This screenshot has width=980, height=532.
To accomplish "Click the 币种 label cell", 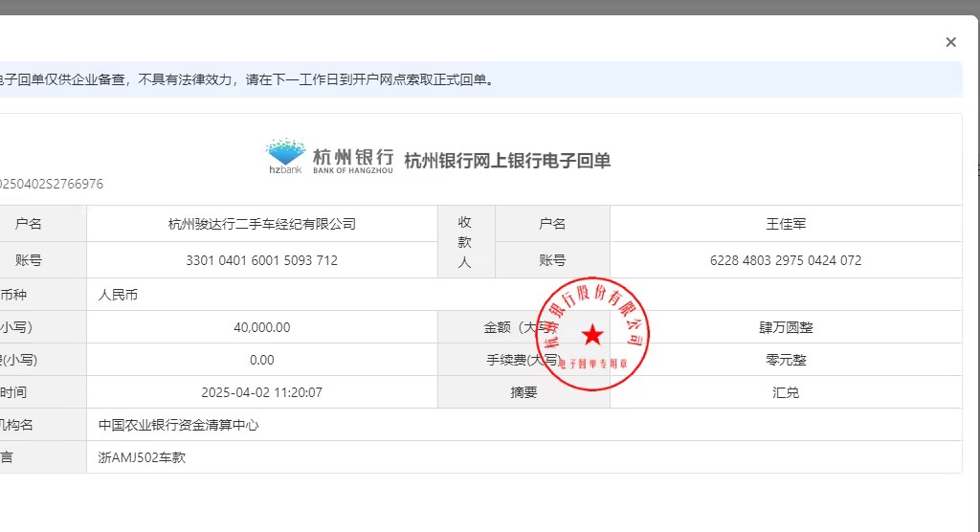I will pos(42,295).
